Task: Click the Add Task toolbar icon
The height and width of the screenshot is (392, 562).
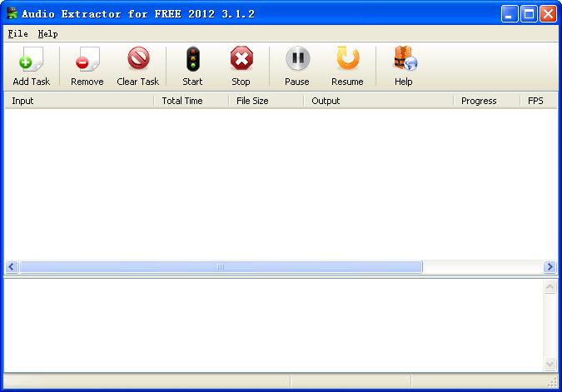Action: point(31,60)
